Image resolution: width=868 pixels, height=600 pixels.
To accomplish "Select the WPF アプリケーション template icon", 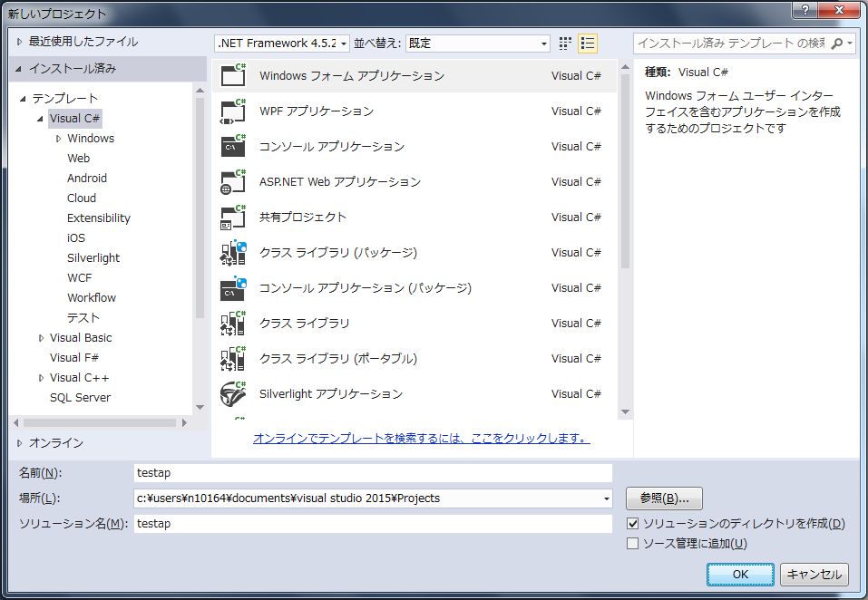I will point(233,111).
